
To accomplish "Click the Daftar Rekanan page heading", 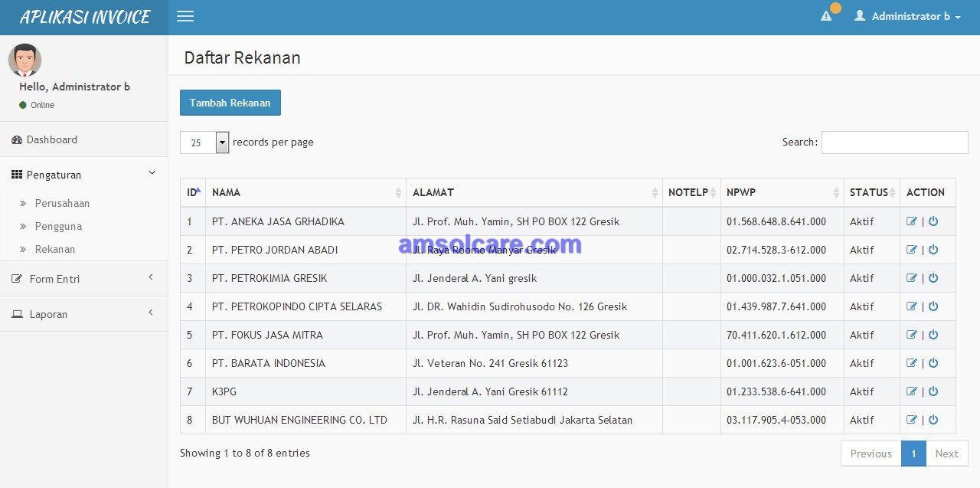I will (x=242, y=57).
